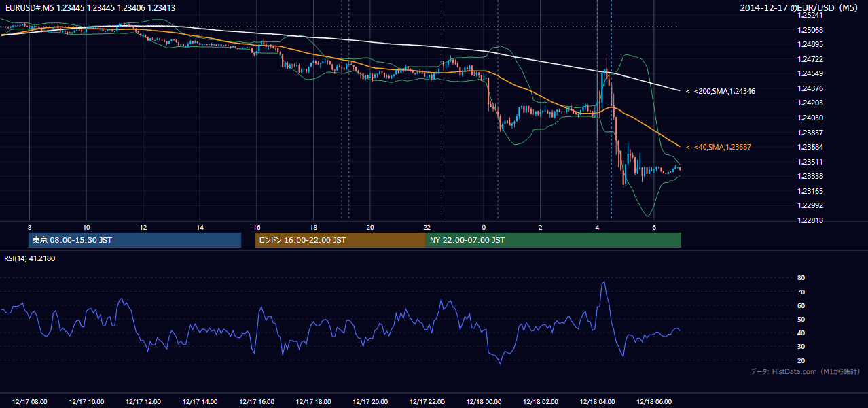Click price level 1.23684 on the axis
This screenshot has height=408, width=868.
810,147
